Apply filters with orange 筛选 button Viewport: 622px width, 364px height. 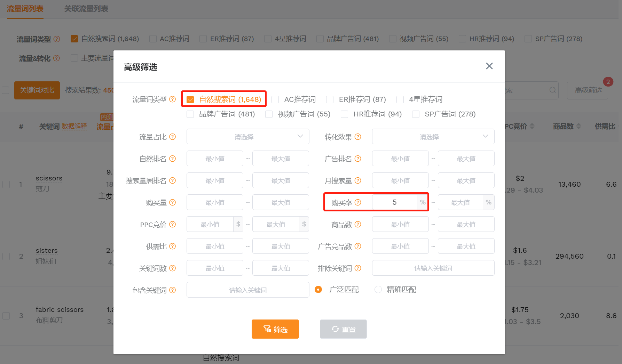coord(275,329)
